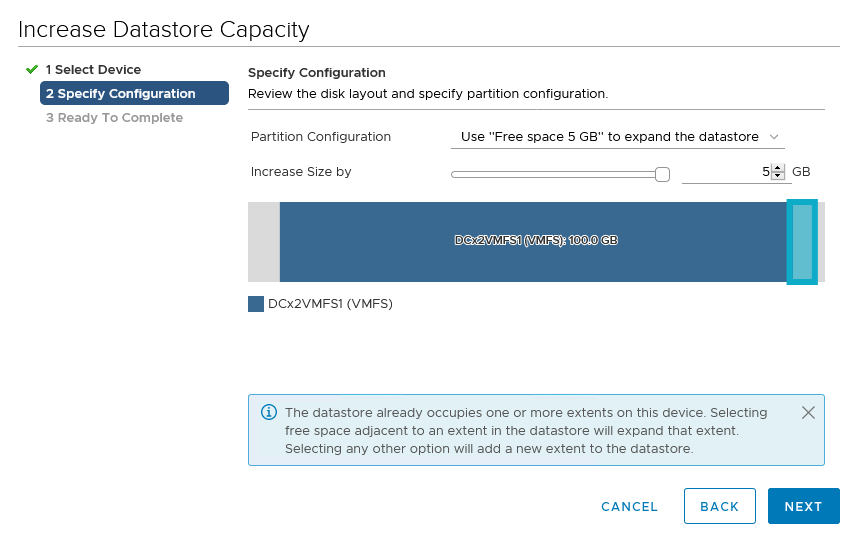This screenshot has height=533, width=849.
Task: Go to step 1 Select Device
Action: [93, 70]
